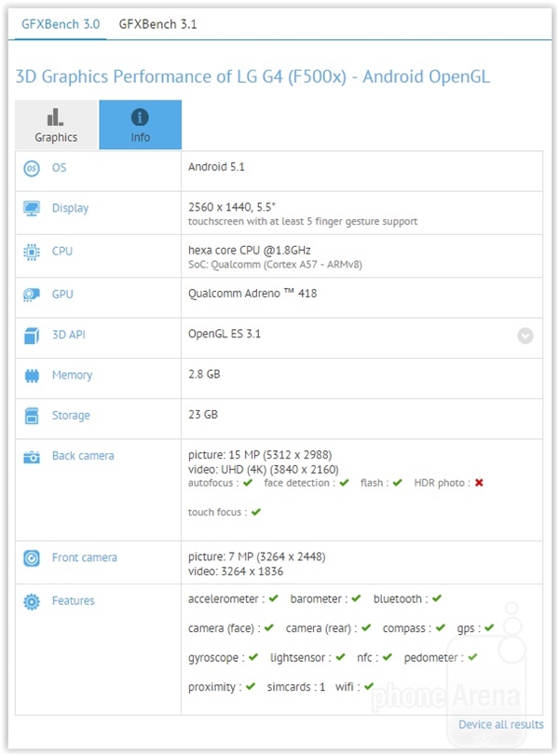
Task: Click the Back camera label
Action: coord(83,456)
